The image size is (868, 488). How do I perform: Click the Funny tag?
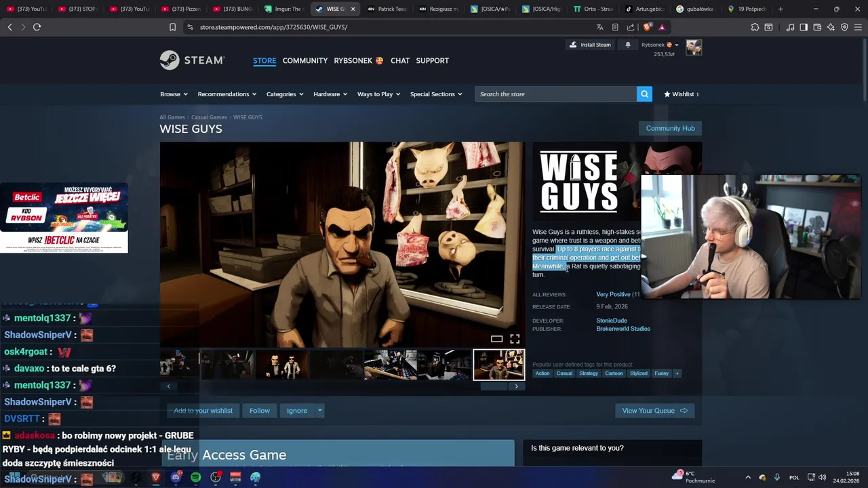click(662, 373)
